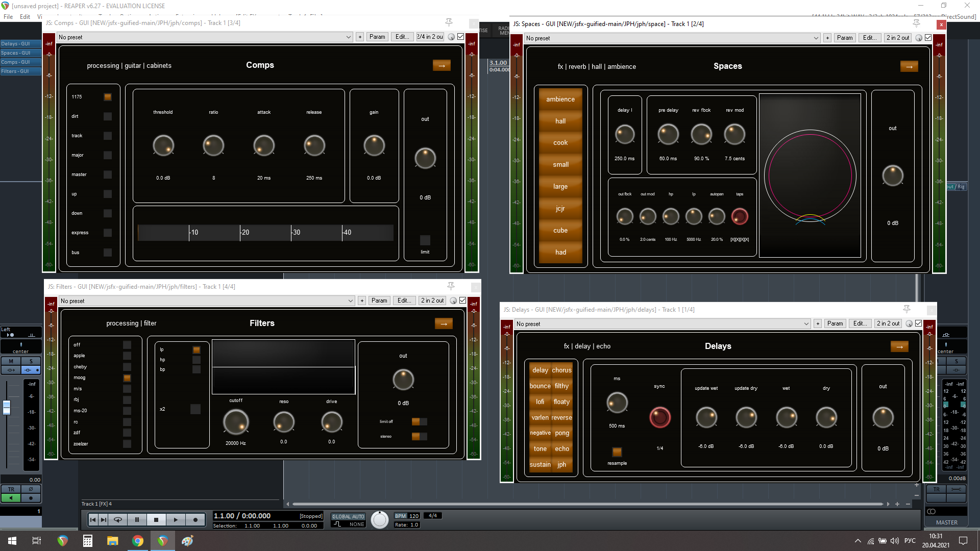
Task: Click the threshold knob in Comps
Action: pyautogui.click(x=163, y=145)
